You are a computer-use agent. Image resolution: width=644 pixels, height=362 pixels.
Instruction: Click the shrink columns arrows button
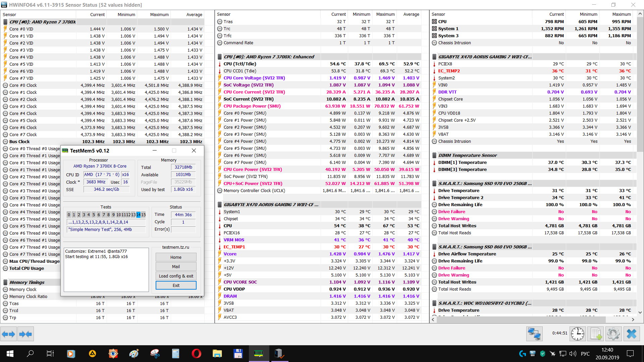[25, 334]
